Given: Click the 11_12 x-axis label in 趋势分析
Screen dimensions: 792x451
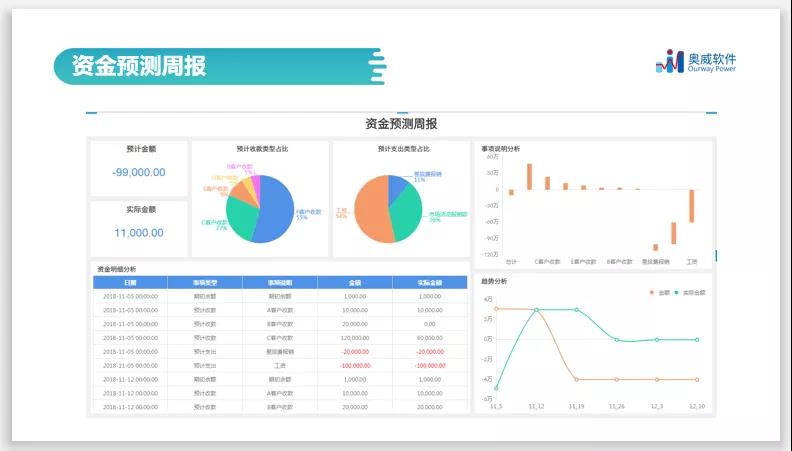Looking at the screenshot, I should coord(536,406).
